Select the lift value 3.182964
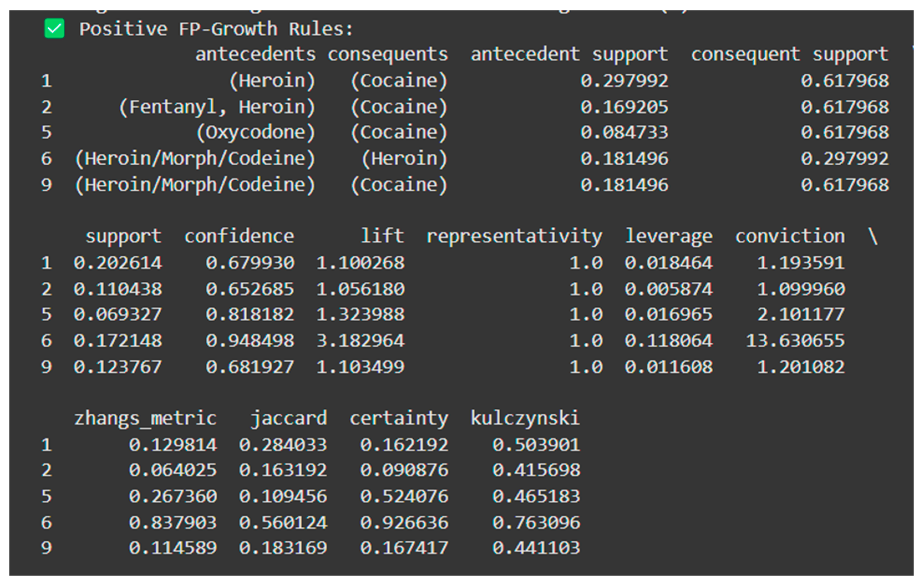The height and width of the screenshot is (588, 922). pos(360,341)
